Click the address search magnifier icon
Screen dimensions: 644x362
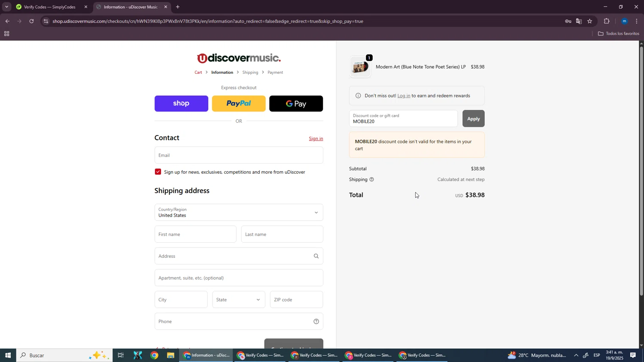coord(316,256)
